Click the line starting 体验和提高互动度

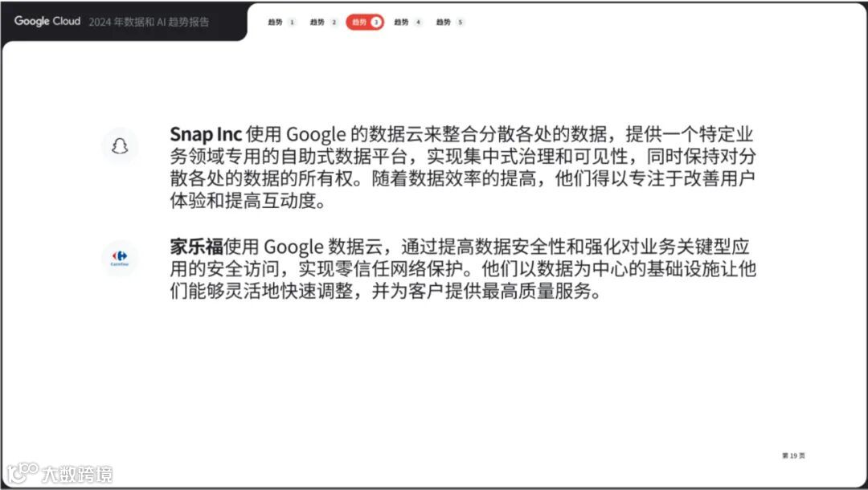(248, 201)
